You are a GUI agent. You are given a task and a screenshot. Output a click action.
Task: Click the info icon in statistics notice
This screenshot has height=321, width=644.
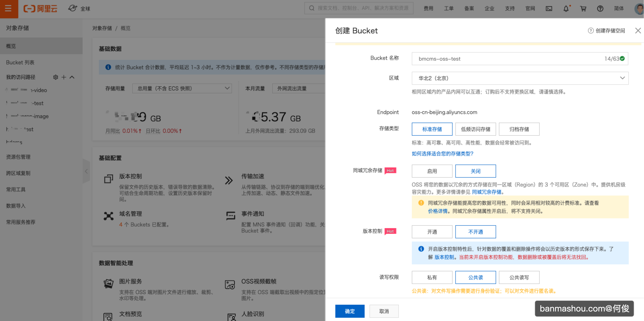pyautogui.click(x=108, y=67)
